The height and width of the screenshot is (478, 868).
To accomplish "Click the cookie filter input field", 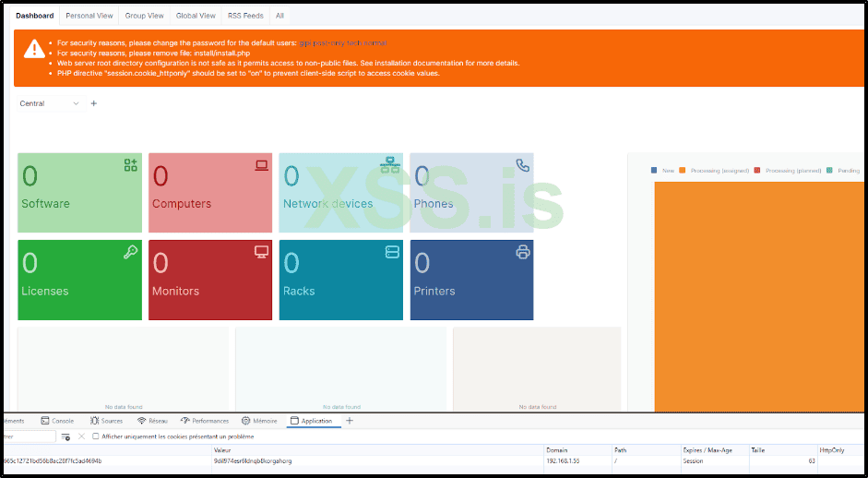I will click(29, 437).
